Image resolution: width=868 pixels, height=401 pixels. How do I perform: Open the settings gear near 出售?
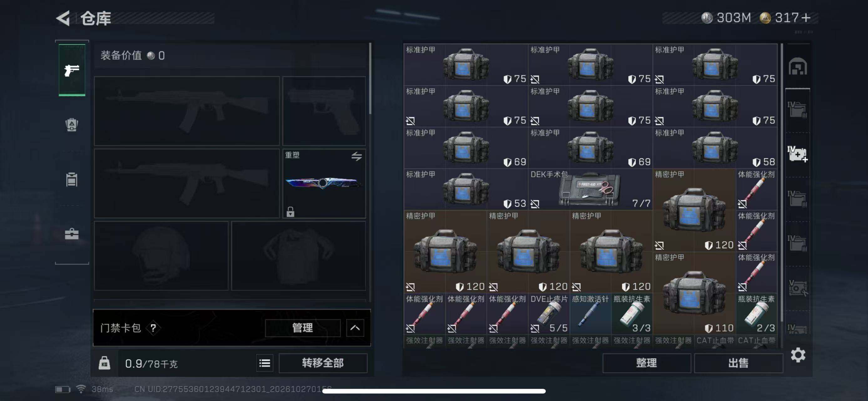(798, 355)
